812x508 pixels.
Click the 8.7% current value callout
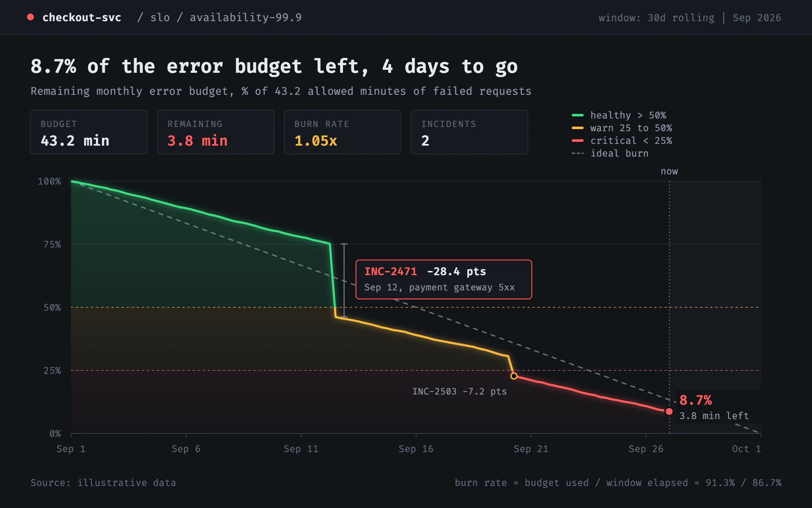[x=695, y=400]
